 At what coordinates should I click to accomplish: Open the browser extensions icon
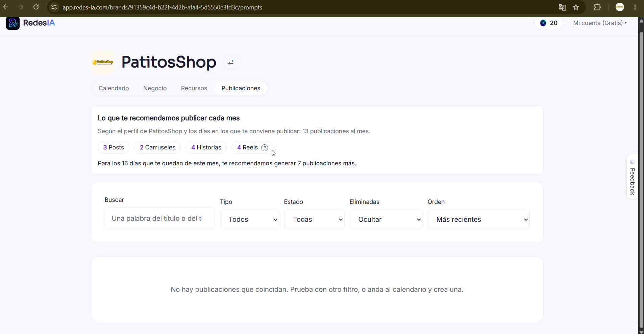[597, 7]
